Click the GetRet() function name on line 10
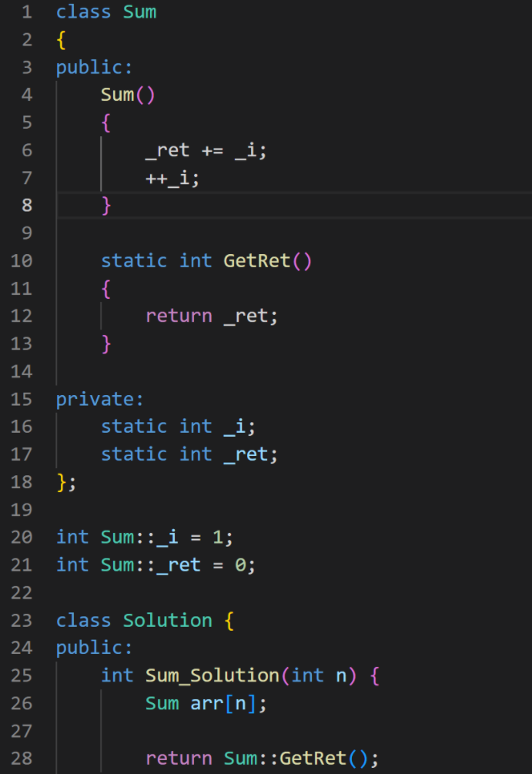The image size is (532, 774). 267,260
